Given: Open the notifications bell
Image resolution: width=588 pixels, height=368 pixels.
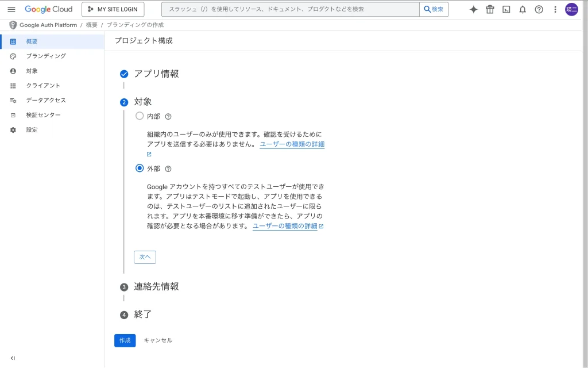Looking at the screenshot, I should pyautogui.click(x=523, y=9).
